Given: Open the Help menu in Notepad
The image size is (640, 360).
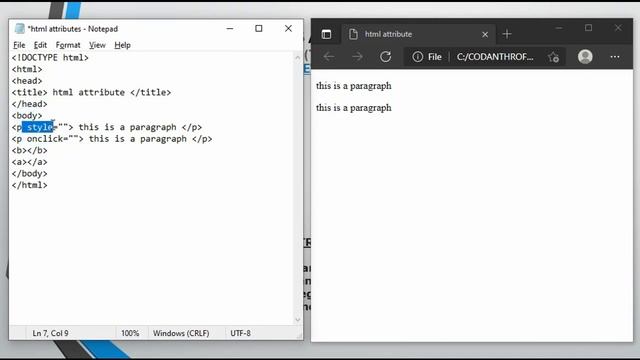Looking at the screenshot, I should tap(122, 45).
